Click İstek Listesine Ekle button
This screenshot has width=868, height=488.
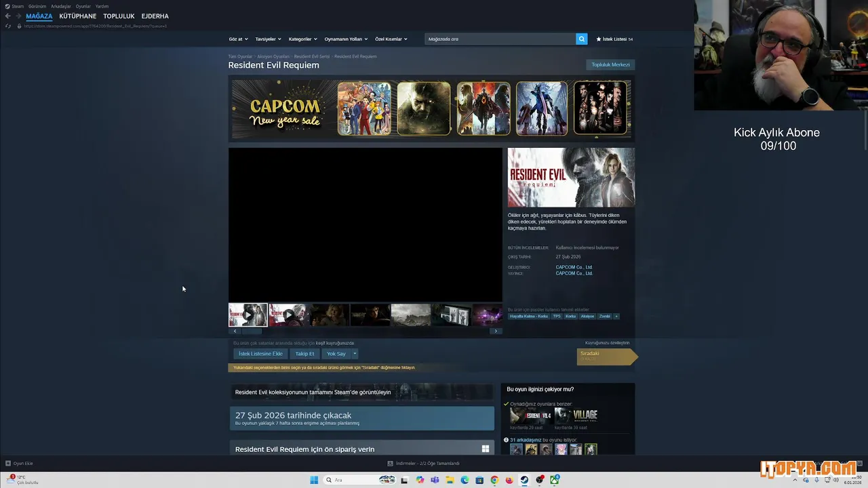tap(260, 354)
